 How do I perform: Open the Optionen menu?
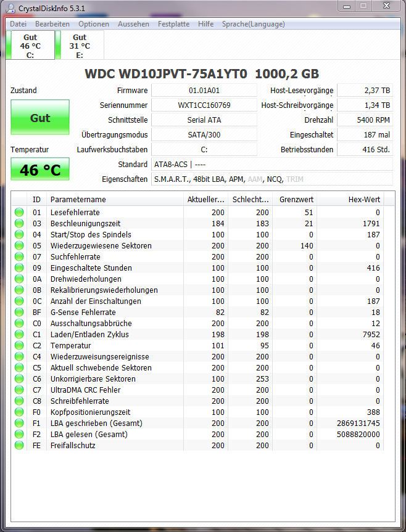[x=94, y=24]
